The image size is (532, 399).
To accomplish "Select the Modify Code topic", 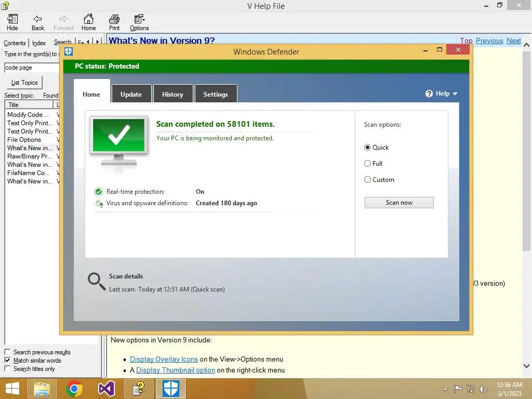I will (28, 115).
